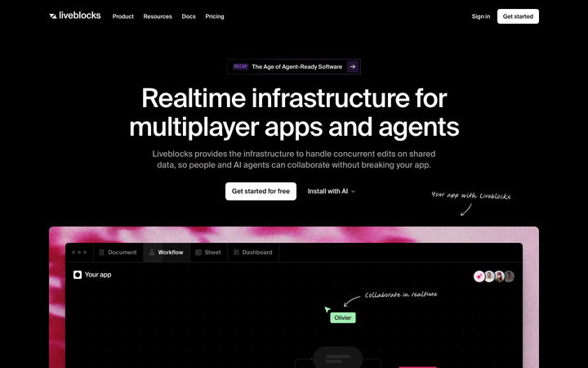
Task: Switch to the Document tab
Action: point(118,253)
